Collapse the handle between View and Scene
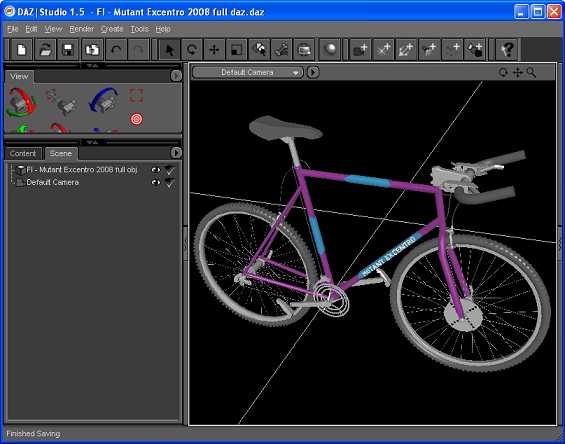The image size is (565, 444). (x=92, y=142)
